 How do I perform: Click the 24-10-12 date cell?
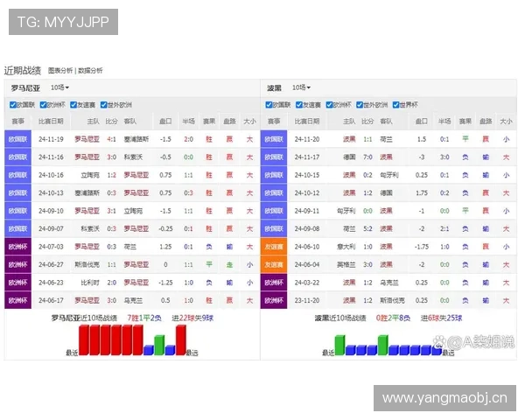(307, 192)
